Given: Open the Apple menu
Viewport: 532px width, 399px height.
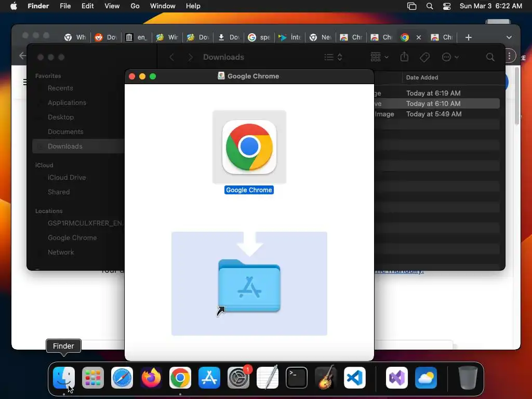Looking at the screenshot, I should pos(14,6).
